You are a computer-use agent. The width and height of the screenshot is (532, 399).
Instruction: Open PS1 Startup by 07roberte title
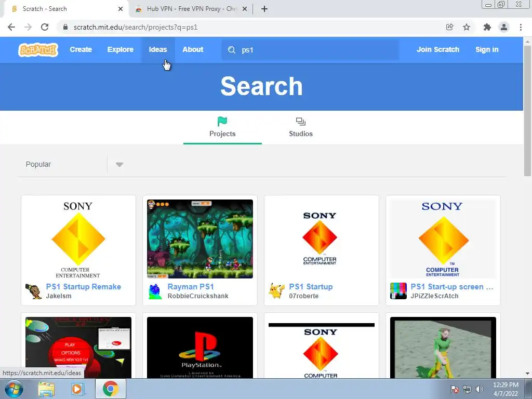pos(311,287)
